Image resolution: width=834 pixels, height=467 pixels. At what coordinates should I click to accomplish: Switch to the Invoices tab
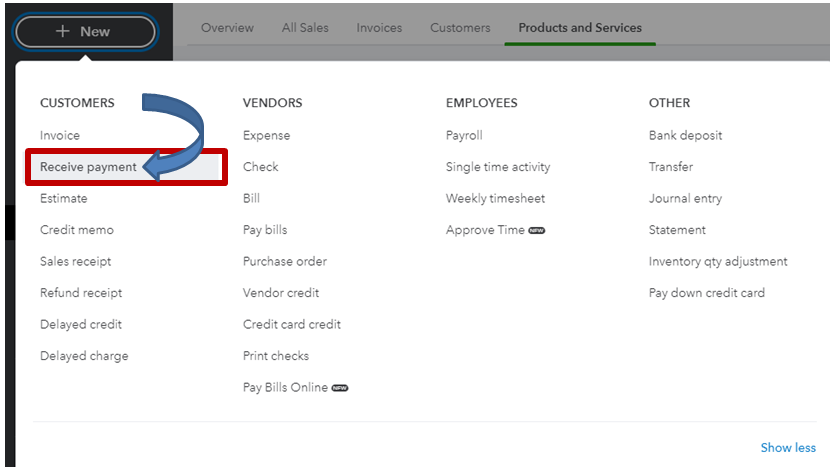pos(379,28)
